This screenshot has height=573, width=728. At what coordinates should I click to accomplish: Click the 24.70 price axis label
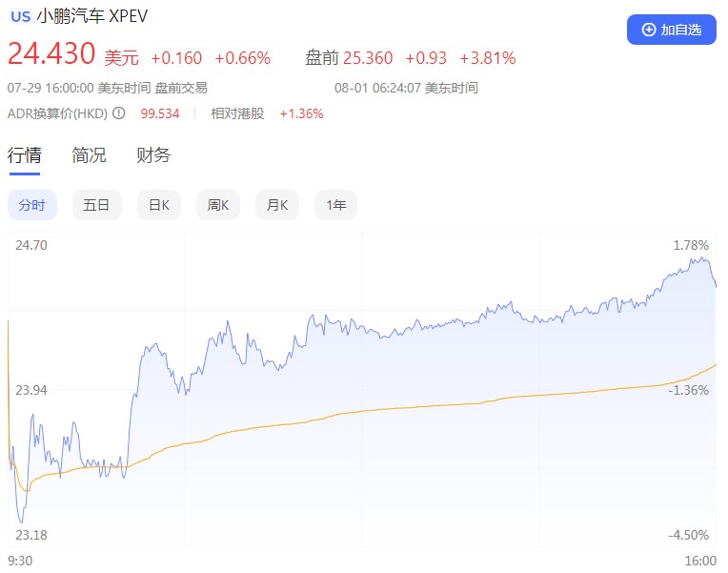31,245
